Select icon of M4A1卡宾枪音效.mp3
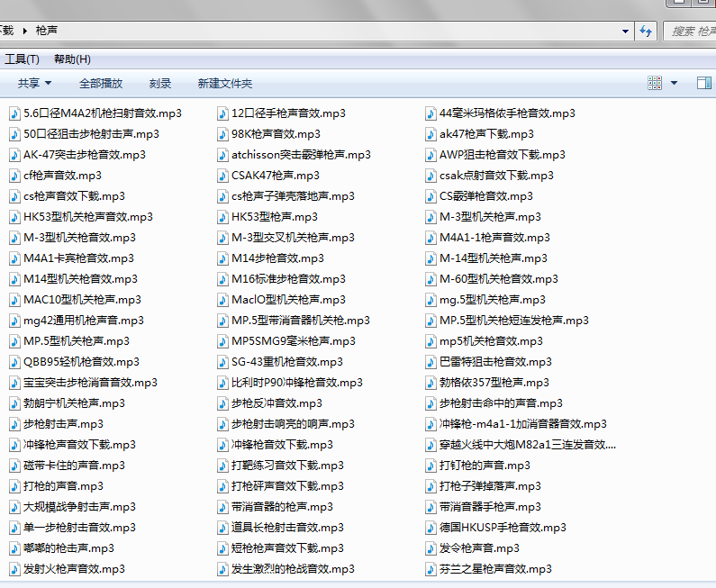 pyautogui.click(x=15, y=258)
